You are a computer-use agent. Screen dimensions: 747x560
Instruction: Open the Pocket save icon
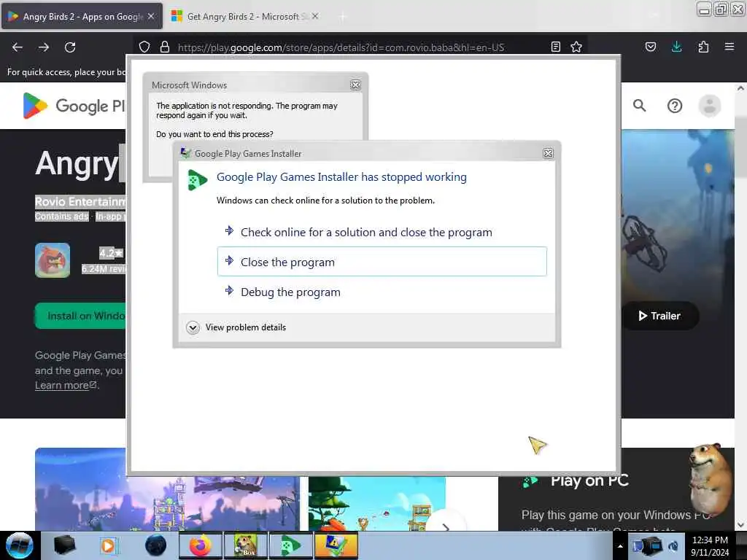(650, 47)
